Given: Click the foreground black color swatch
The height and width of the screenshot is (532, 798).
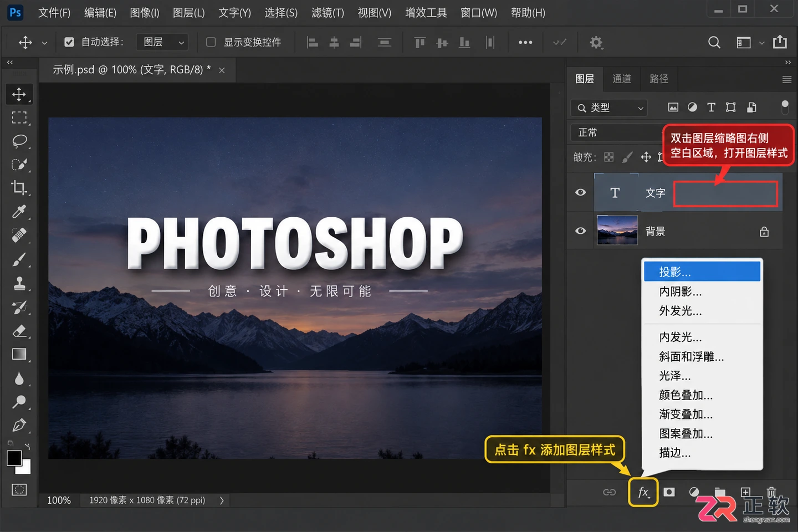Looking at the screenshot, I should [x=14, y=458].
